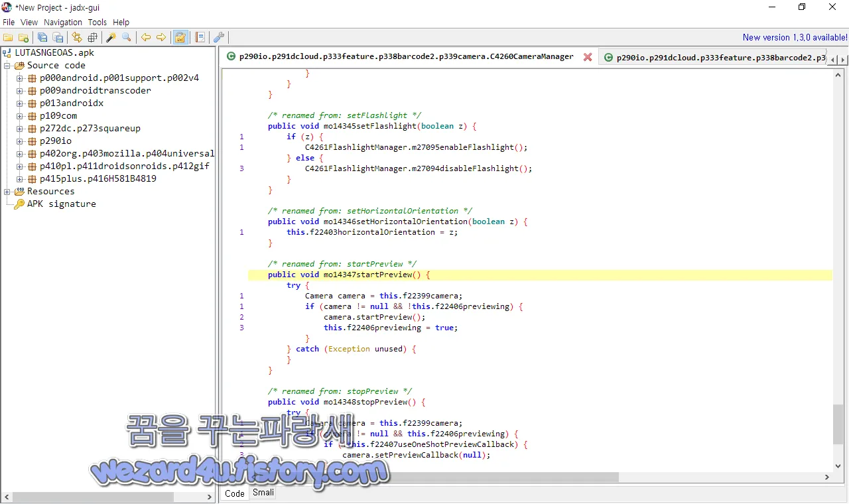Collapse the Source code tree node
The image size is (849, 504).
point(7,66)
